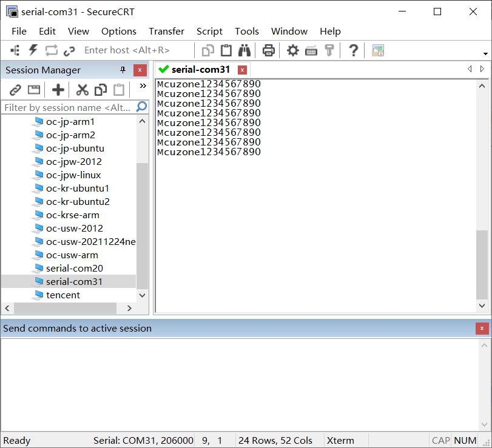This screenshot has height=448, width=492.
Task: Click the Quick Connect lightning icon
Action: click(x=33, y=50)
